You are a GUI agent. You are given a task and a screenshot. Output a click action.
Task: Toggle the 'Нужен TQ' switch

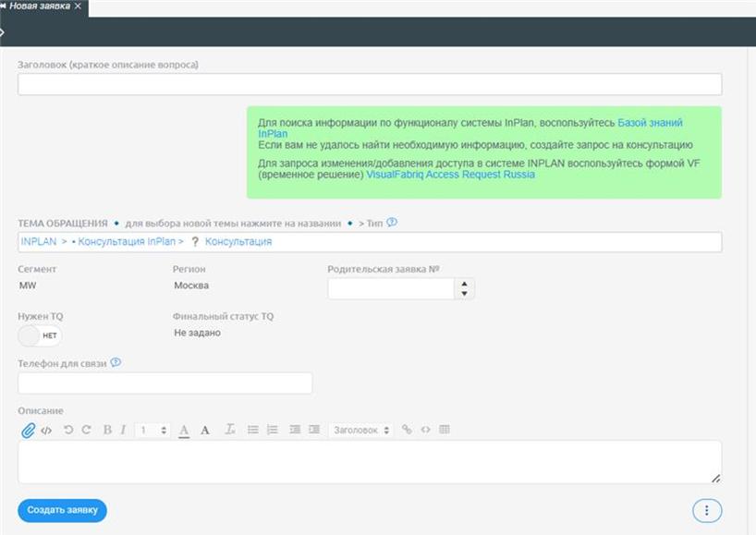pyautogui.click(x=40, y=335)
